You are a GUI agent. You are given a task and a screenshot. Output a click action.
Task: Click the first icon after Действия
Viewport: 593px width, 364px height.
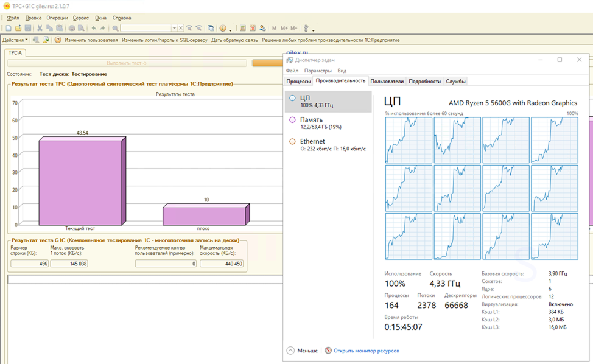pyautogui.click(x=36, y=40)
